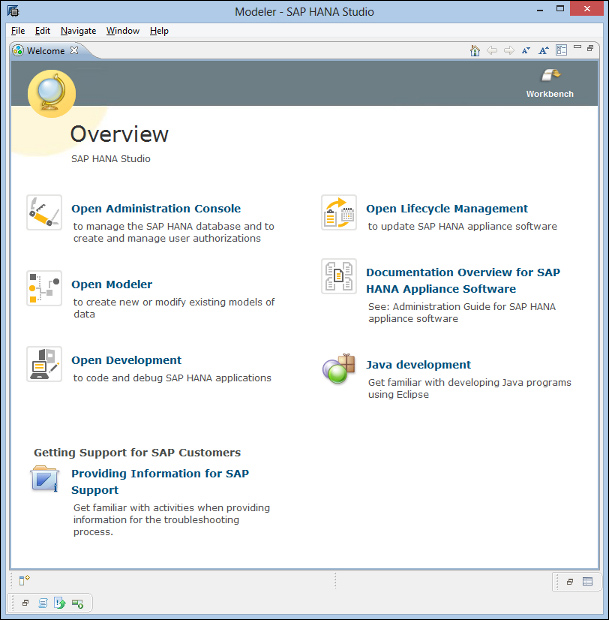Screen dimensions: 609x620
Task: Click the Open Development link
Action: pos(126,360)
